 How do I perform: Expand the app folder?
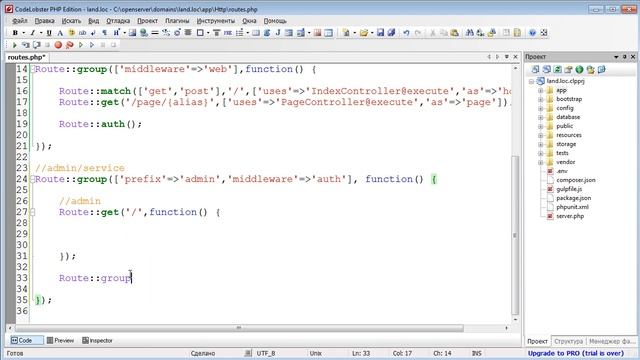(540, 90)
